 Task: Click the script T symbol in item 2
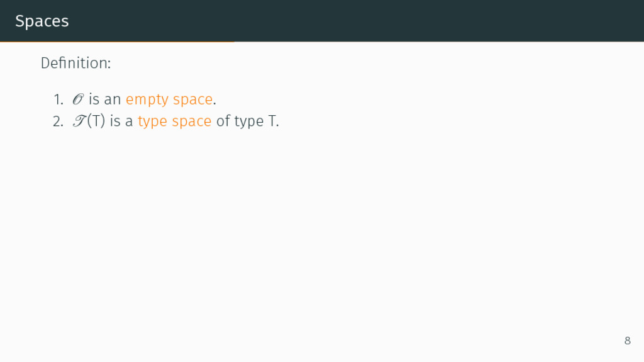77,121
